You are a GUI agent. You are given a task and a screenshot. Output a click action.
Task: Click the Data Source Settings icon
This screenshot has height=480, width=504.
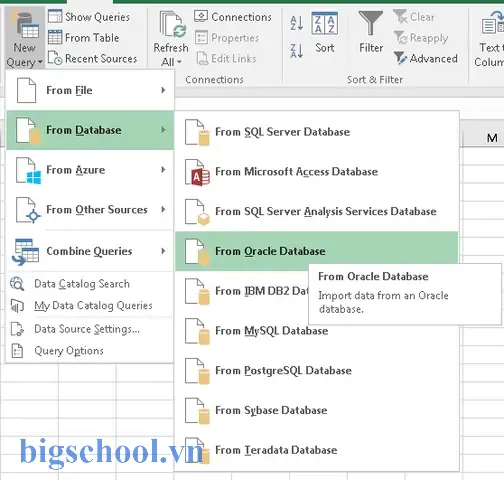click(x=17, y=329)
